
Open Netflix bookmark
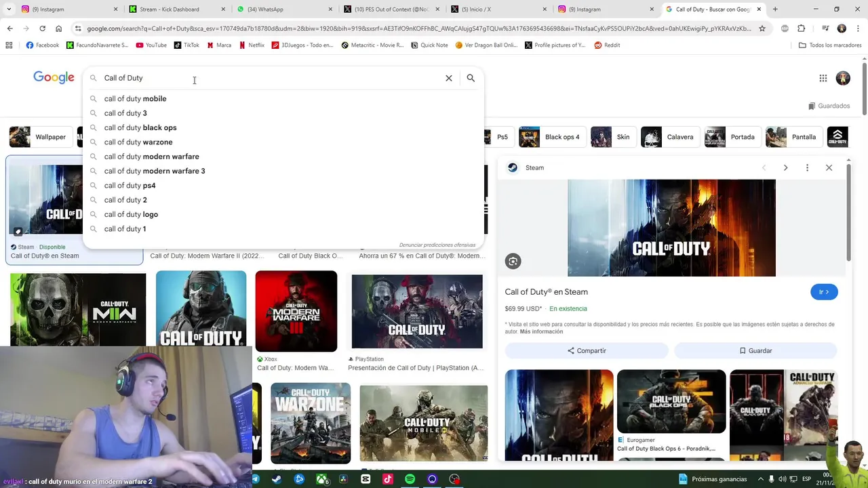pyautogui.click(x=251, y=45)
